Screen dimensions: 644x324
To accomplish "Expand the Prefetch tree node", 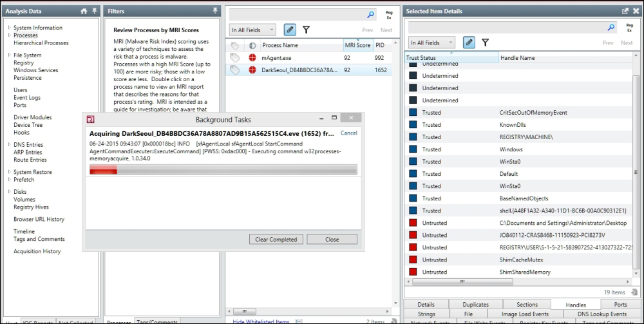I will click(10, 180).
